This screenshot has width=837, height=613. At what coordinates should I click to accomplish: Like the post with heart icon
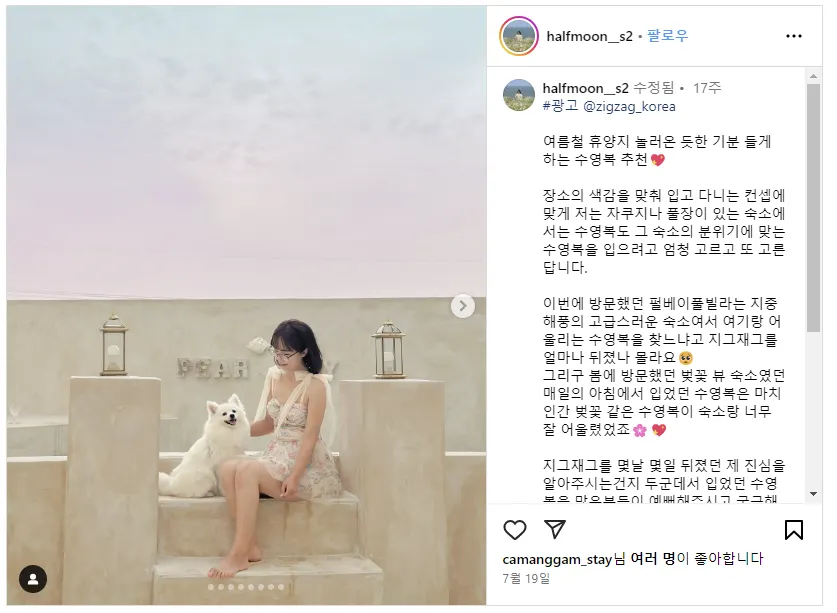[x=515, y=530]
